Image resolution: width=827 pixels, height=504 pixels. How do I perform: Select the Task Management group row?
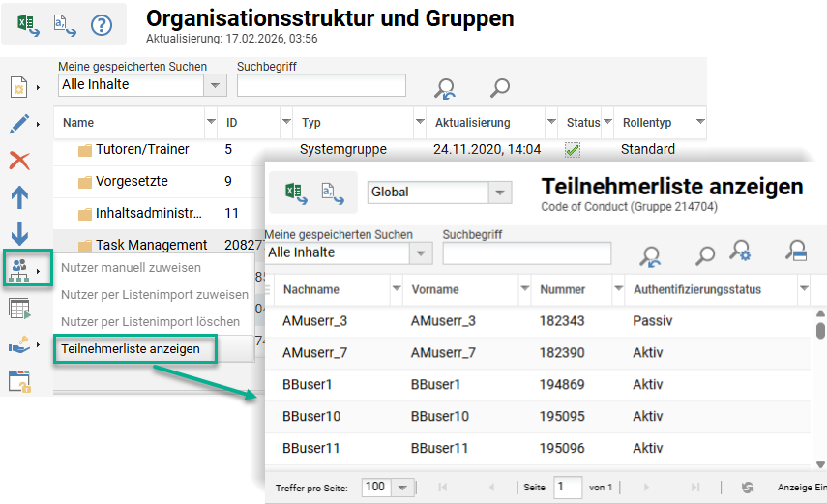click(x=159, y=245)
